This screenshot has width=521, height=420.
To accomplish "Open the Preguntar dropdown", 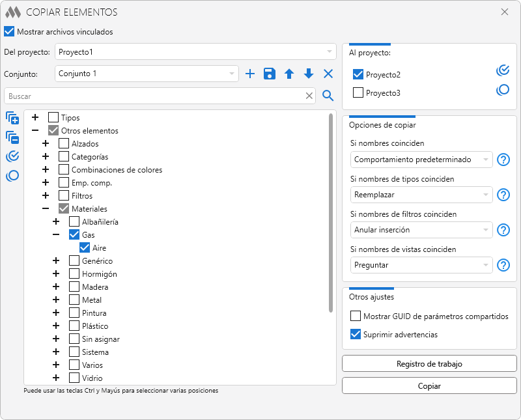I will [421, 265].
